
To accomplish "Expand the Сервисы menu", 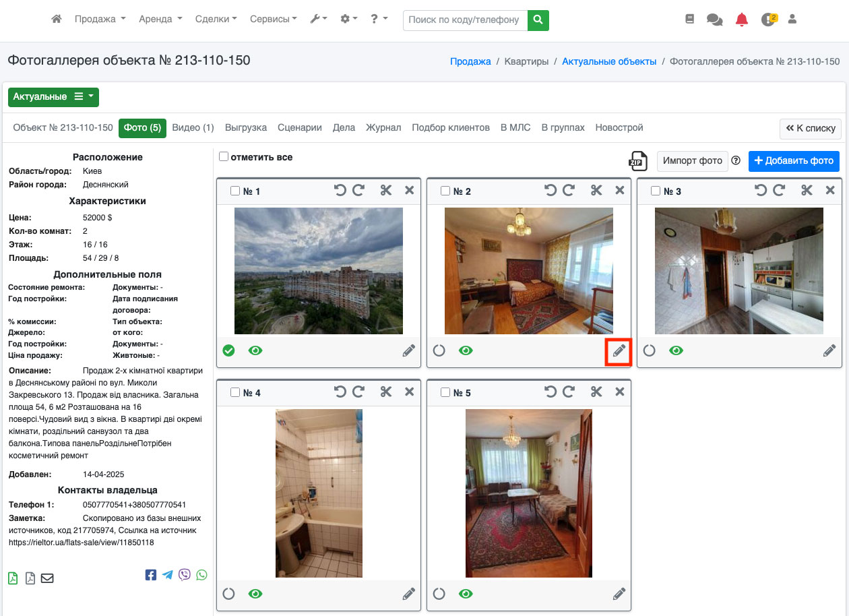I will click(x=273, y=20).
